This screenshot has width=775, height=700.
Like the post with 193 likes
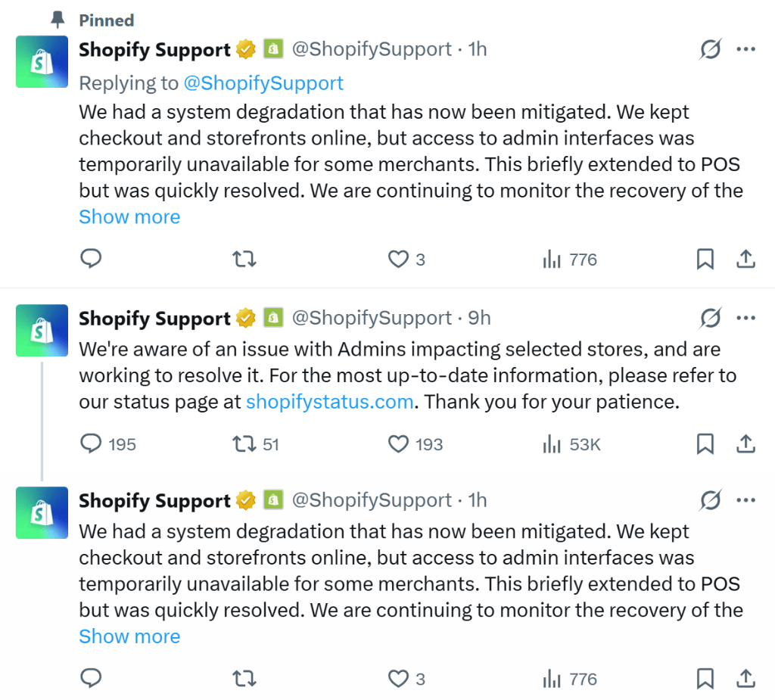[398, 444]
